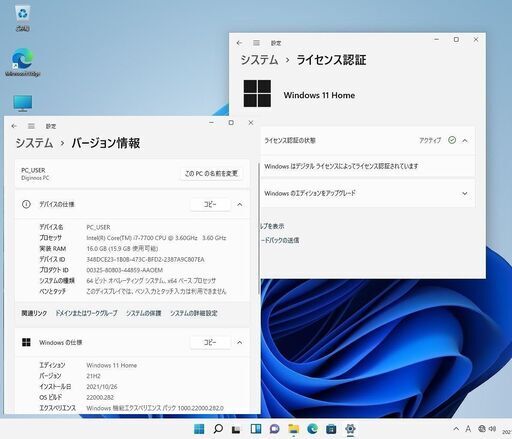Image resolution: width=512 pixels, height=439 pixels.
Task: Open Microsoft Store from the taskbar
Action: click(x=331, y=429)
